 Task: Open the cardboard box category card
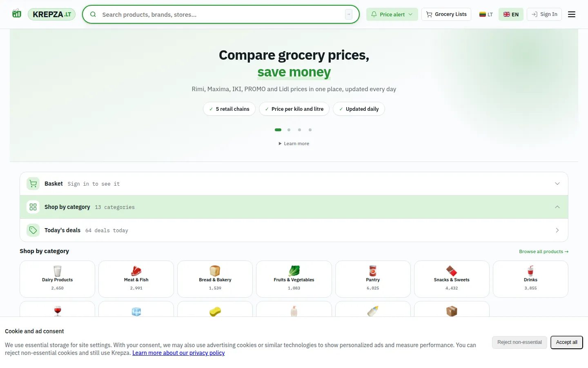coord(452,309)
